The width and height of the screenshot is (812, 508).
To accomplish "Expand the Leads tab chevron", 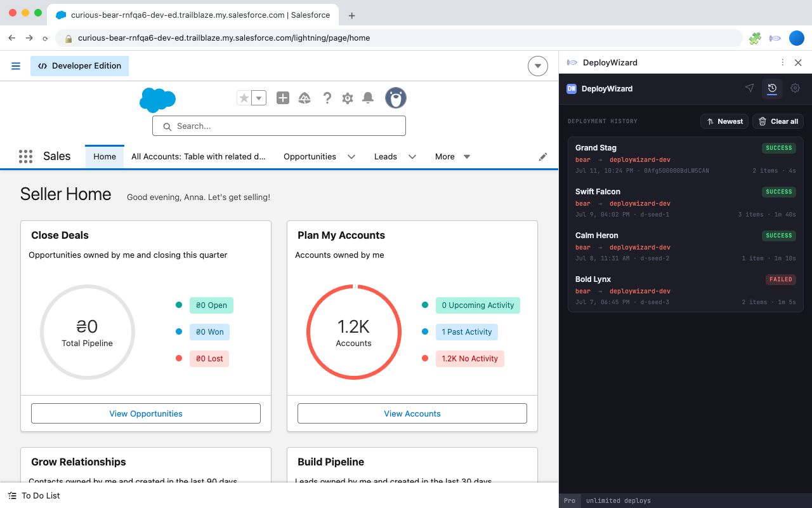I will 412,157.
